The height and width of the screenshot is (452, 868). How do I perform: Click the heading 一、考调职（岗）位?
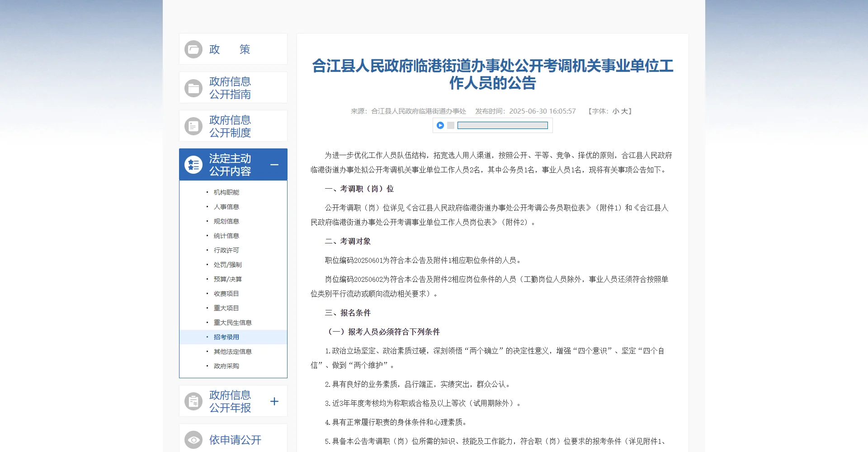click(x=359, y=189)
